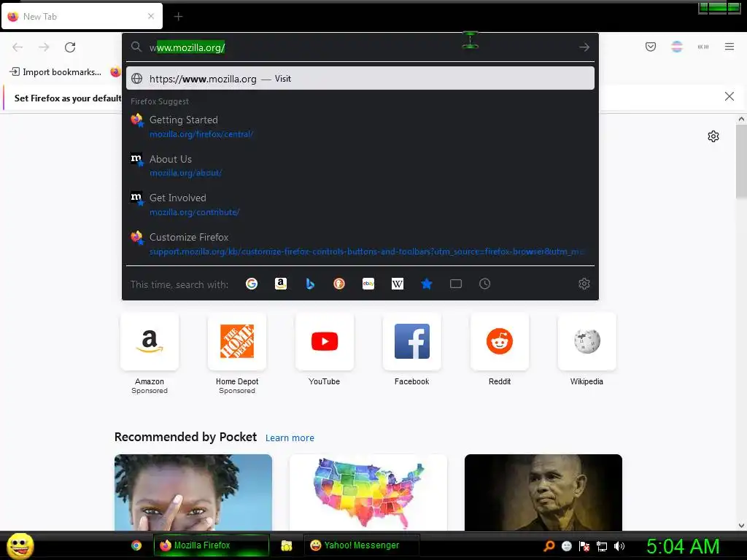Dismiss the Set Firefox as default banner

[729, 96]
